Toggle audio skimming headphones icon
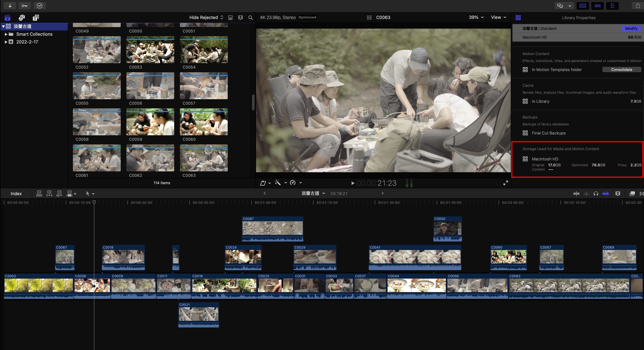 pyautogui.click(x=596, y=194)
